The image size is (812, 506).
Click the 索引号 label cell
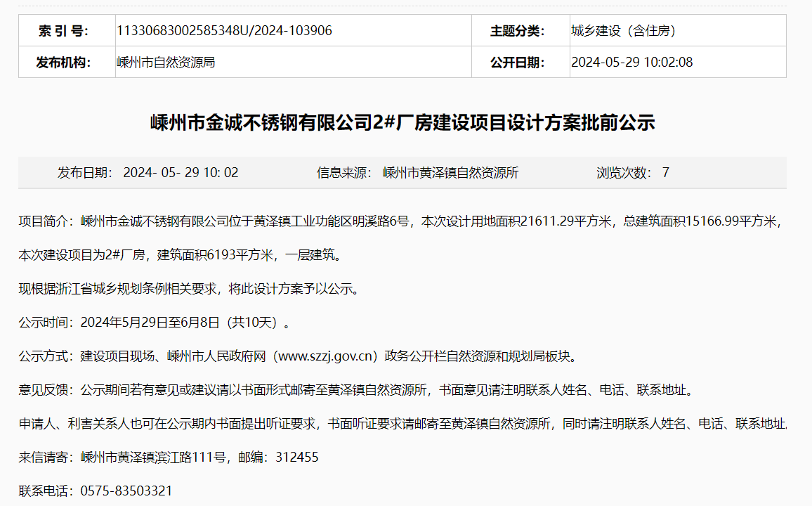pos(63,31)
